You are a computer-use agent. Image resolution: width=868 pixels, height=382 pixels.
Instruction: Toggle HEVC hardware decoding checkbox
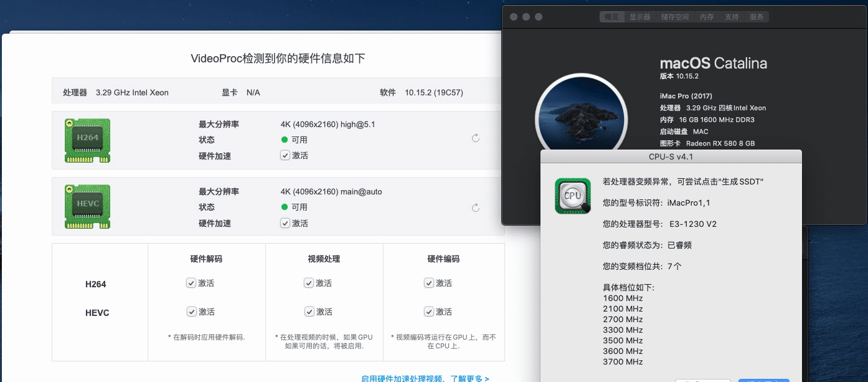point(191,312)
